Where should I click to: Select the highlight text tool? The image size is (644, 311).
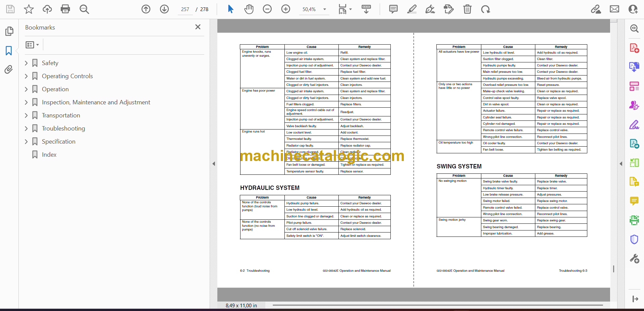click(x=412, y=9)
